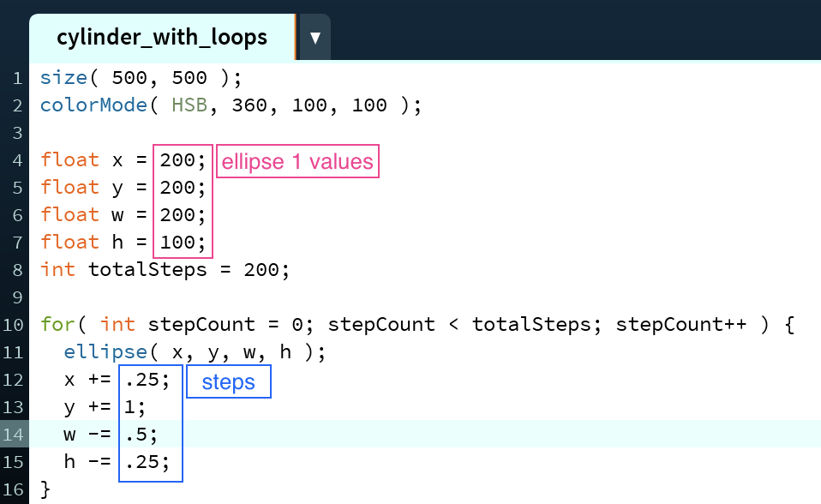This screenshot has height=504, width=821.
Task: Click line number 14 in gutter
Action: click(14, 435)
